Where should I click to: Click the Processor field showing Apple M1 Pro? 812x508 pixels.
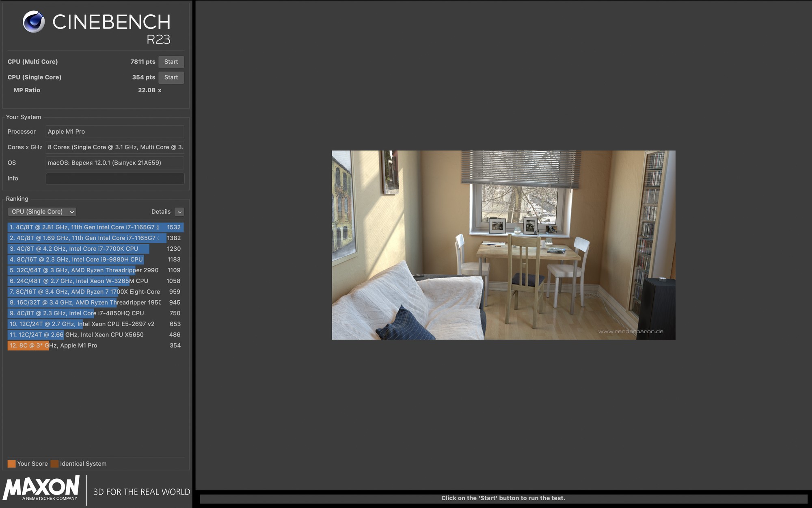[x=115, y=132]
